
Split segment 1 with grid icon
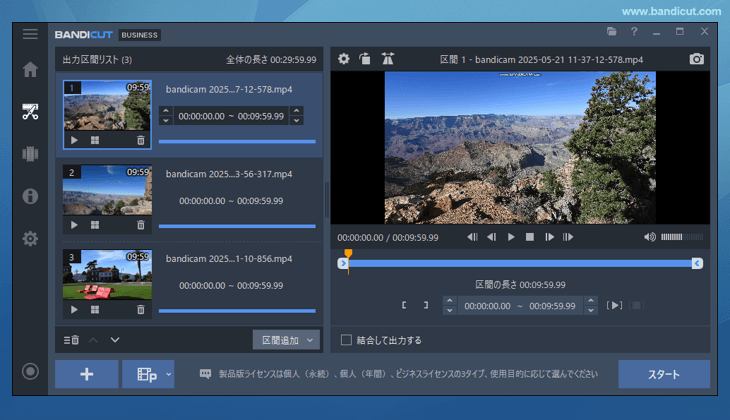[95, 140]
